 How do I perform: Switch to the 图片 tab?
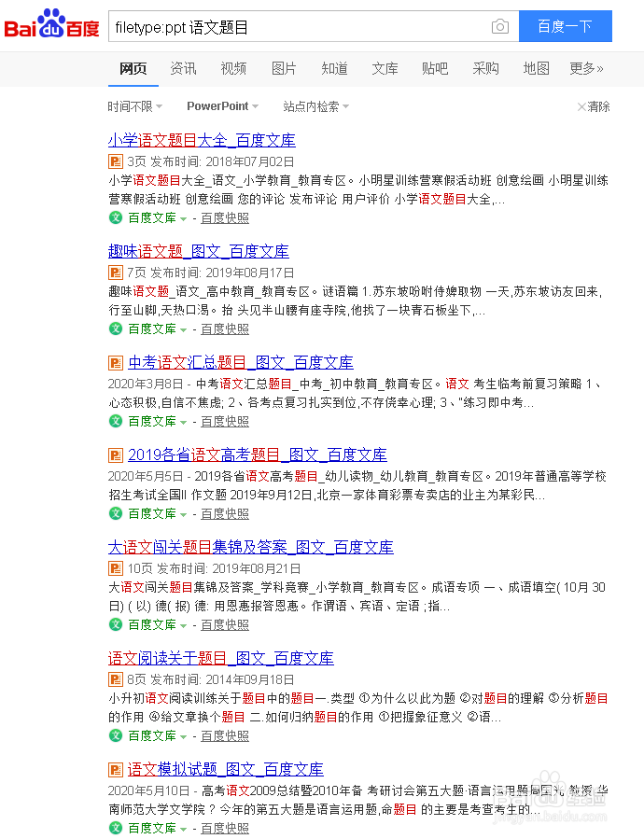(x=284, y=68)
